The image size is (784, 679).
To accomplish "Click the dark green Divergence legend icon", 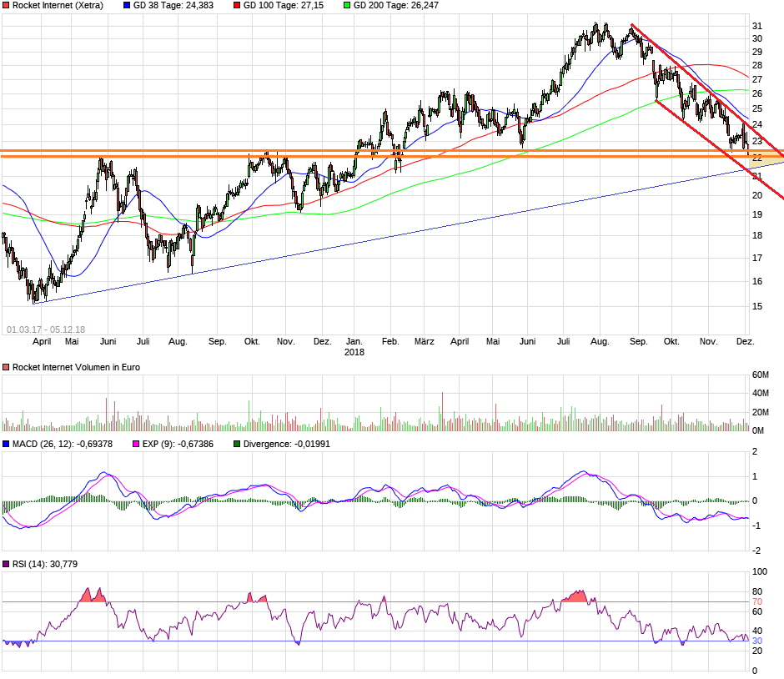I will (x=236, y=444).
